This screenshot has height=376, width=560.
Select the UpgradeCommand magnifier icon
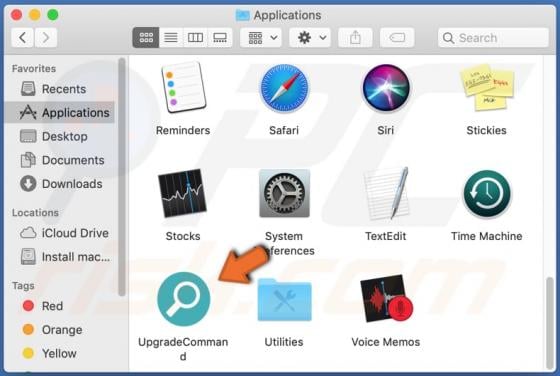pyautogui.click(x=183, y=299)
